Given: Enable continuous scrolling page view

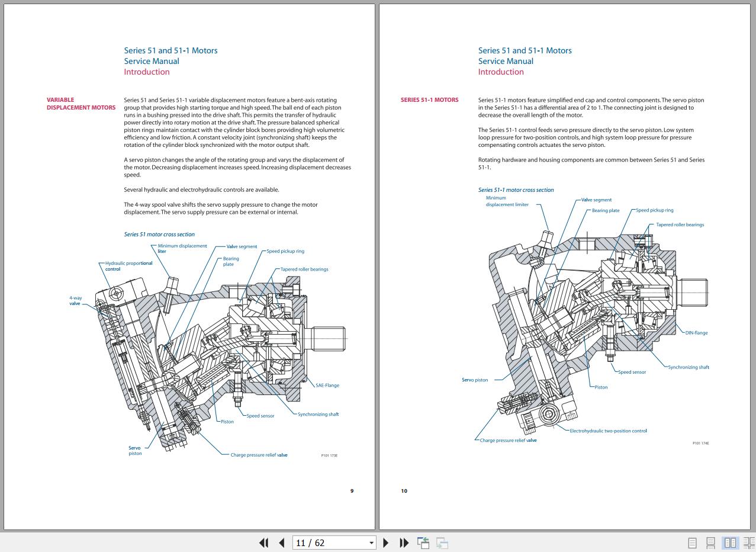Looking at the screenshot, I should tap(711, 543).
